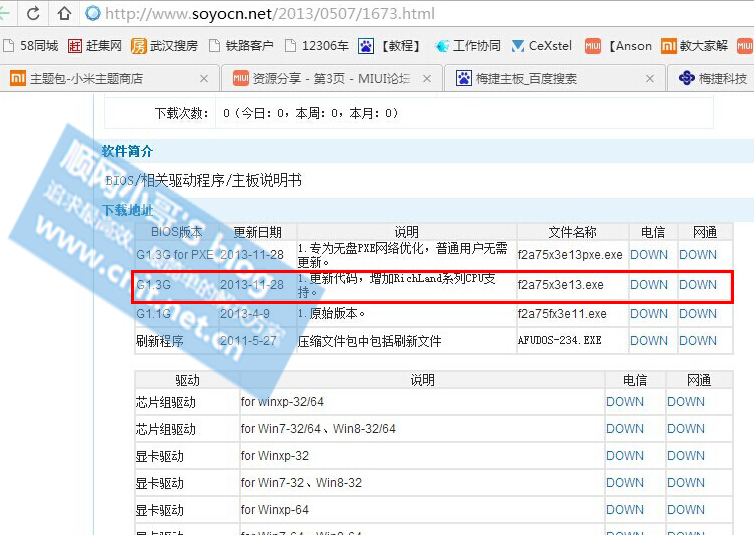
Task: Click 电信 DOWN for 显卡驱动 Winxp-32
Action: pos(625,456)
